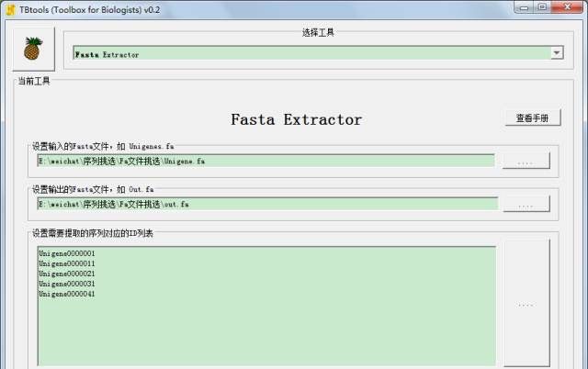Browse for the input Fasta file
588x369 pixels.
[526, 161]
